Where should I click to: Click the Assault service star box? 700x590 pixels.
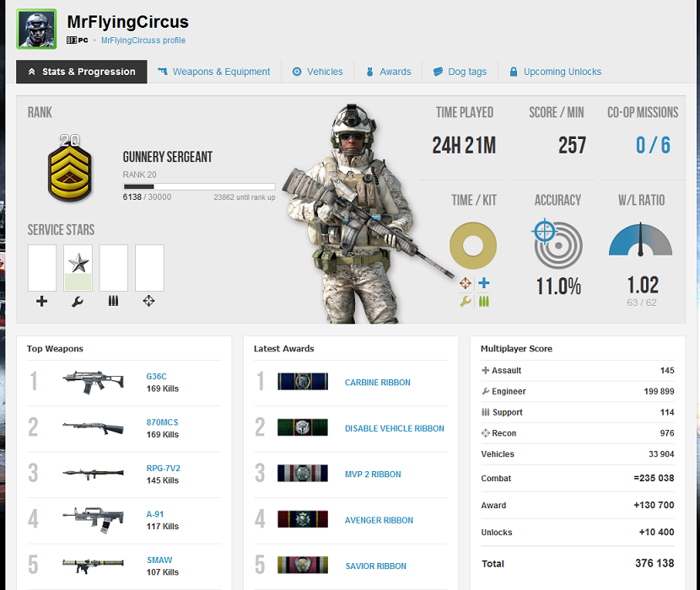point(42,268)
